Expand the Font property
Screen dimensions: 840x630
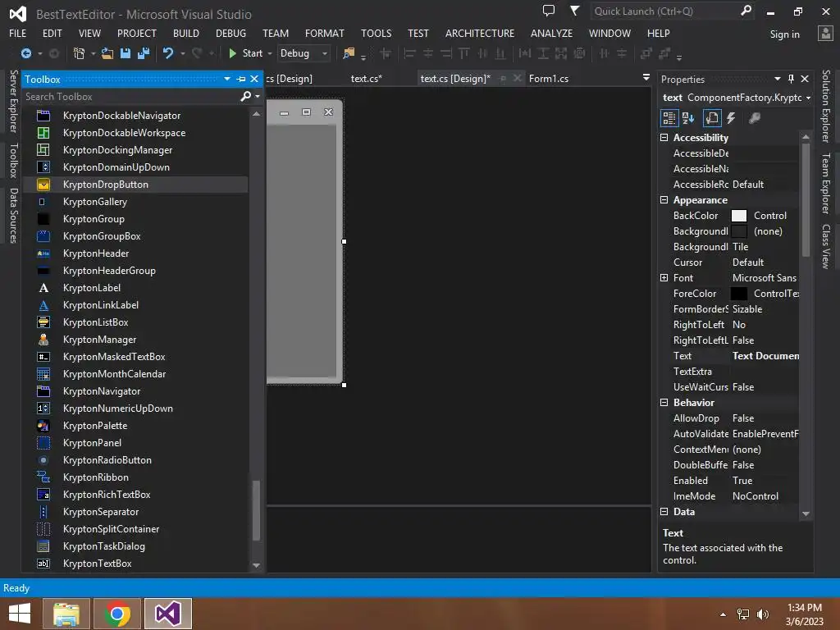[664, 277]
